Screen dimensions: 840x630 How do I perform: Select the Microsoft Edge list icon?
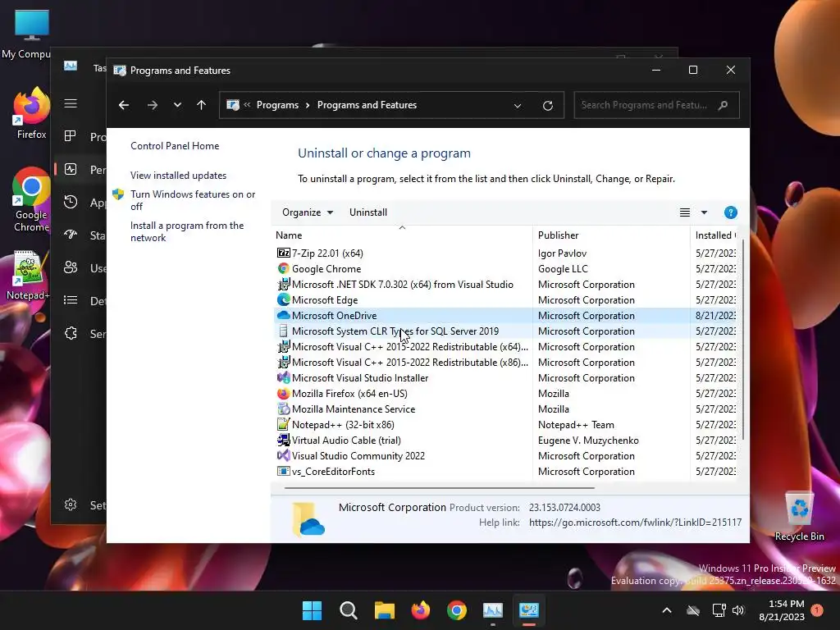click(x=283, y=299)
